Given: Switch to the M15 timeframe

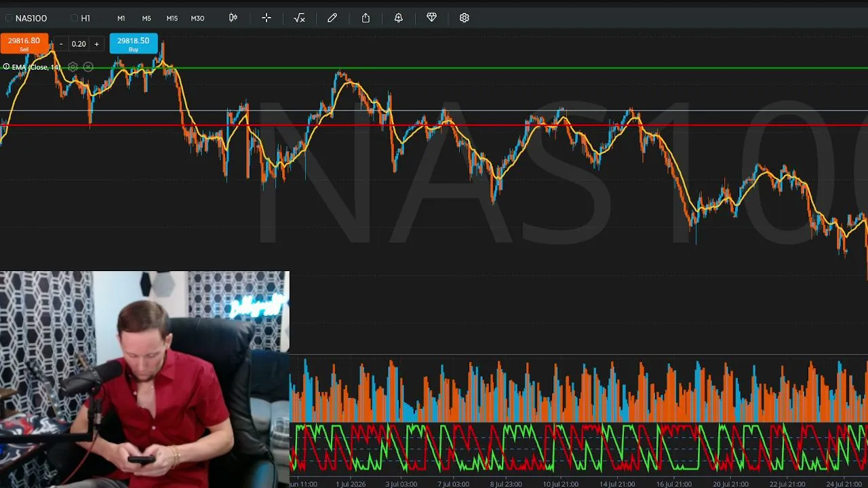Looking at the screenshot, I should tap(172, 18).
